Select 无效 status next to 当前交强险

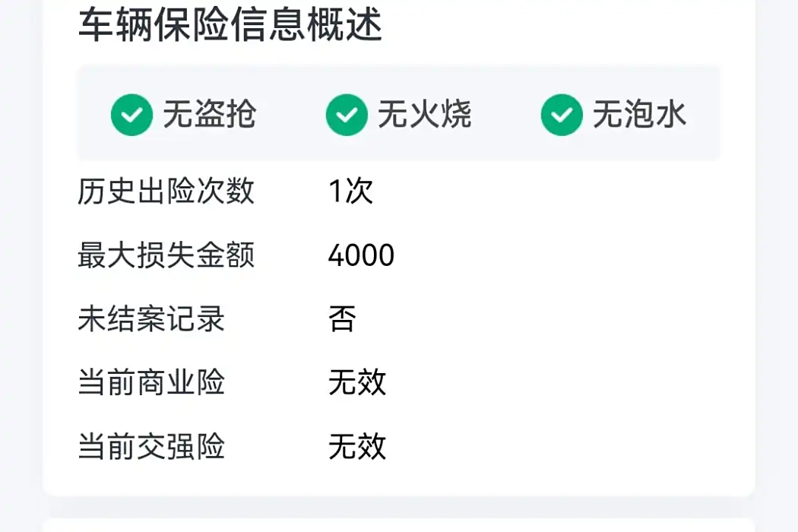click(357, 446)
